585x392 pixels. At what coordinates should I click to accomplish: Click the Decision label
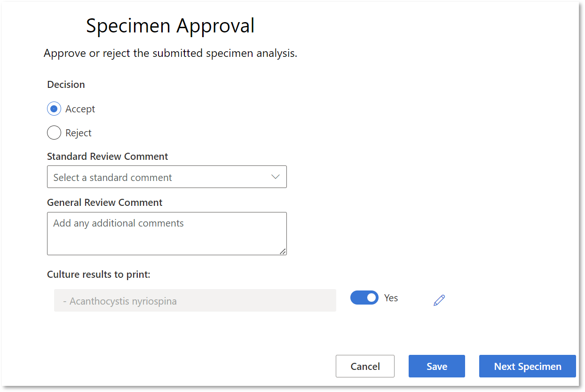click(66, 85)
